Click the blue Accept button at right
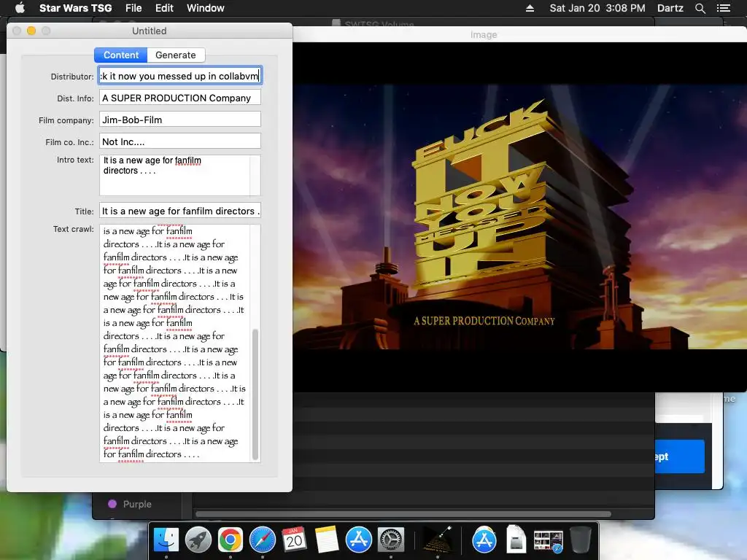Screen dimensions: 747x560 click(x=681, y=456)
